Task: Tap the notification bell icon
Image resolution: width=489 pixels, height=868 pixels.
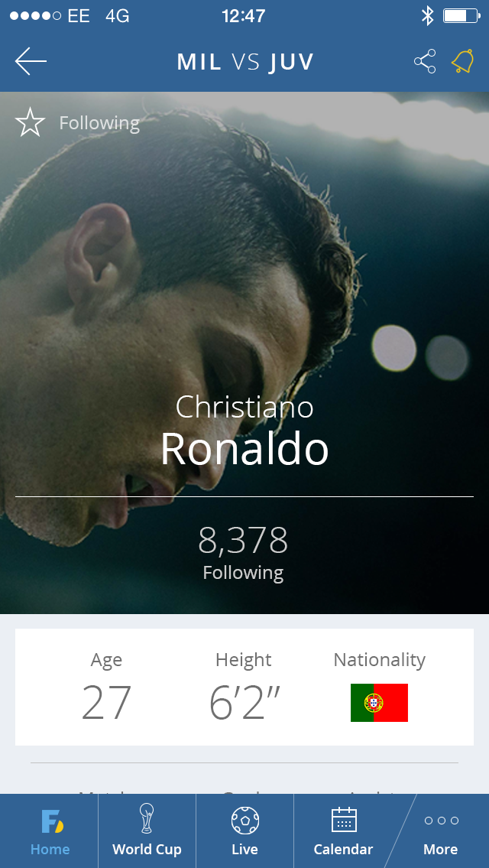Action: click(x=462, y=61)
